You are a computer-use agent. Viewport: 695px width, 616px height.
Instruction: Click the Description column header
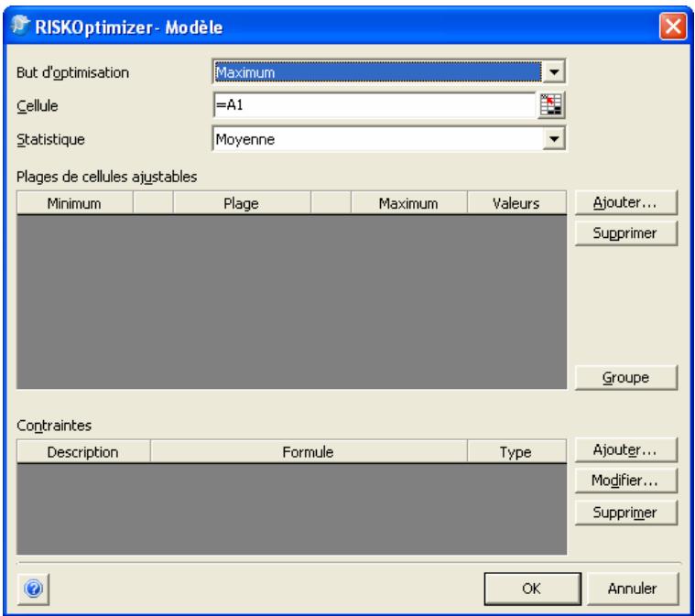coord(83,451)
